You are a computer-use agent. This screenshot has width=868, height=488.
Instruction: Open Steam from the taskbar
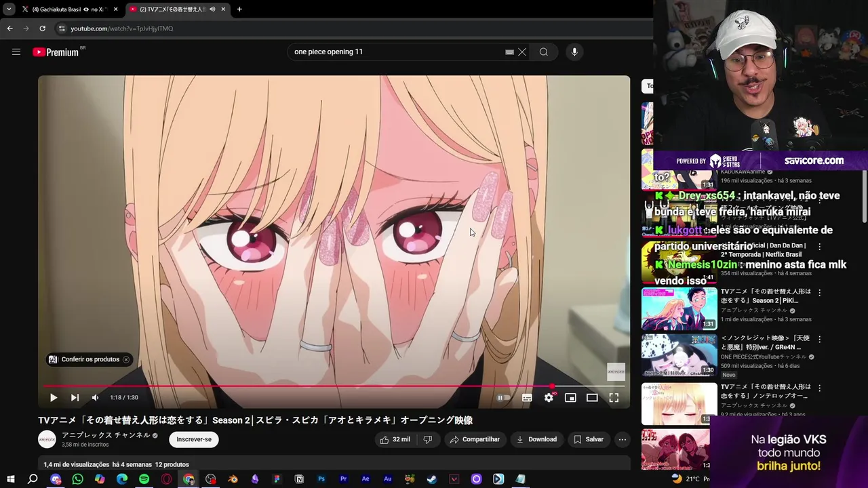[x=432, y=479]
